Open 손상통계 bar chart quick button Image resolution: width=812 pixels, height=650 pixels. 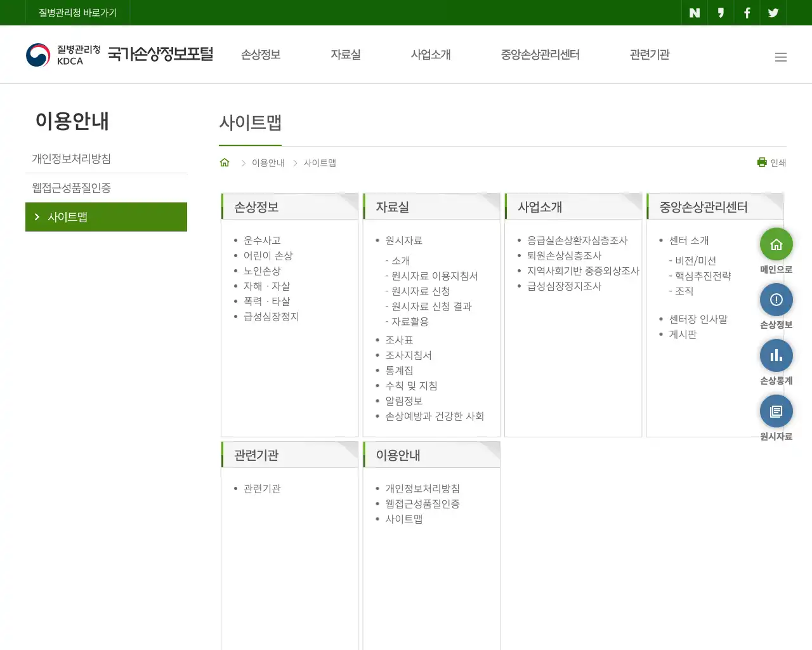pos(776,355)
